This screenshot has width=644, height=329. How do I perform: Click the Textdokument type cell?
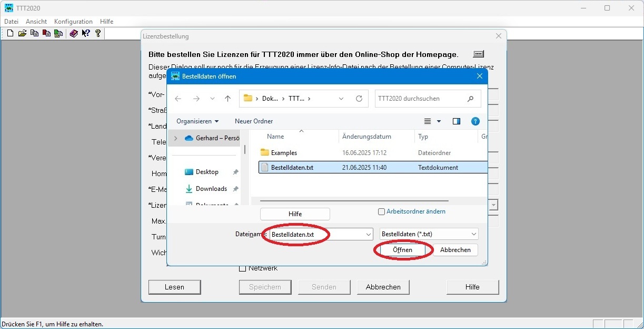click(x=438, y=168)
